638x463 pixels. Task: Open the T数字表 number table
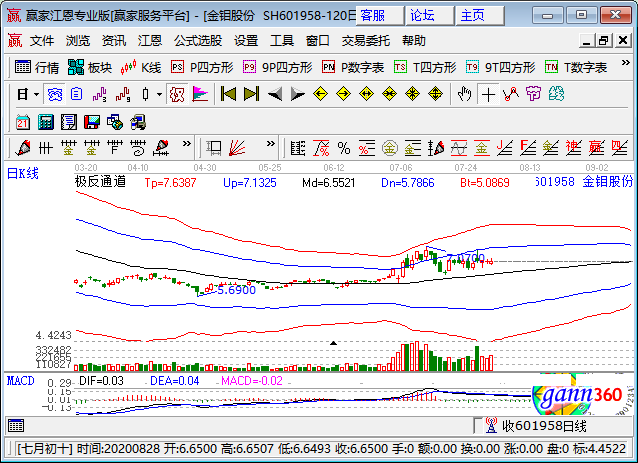pyautogui.click(x=576, y=67)
